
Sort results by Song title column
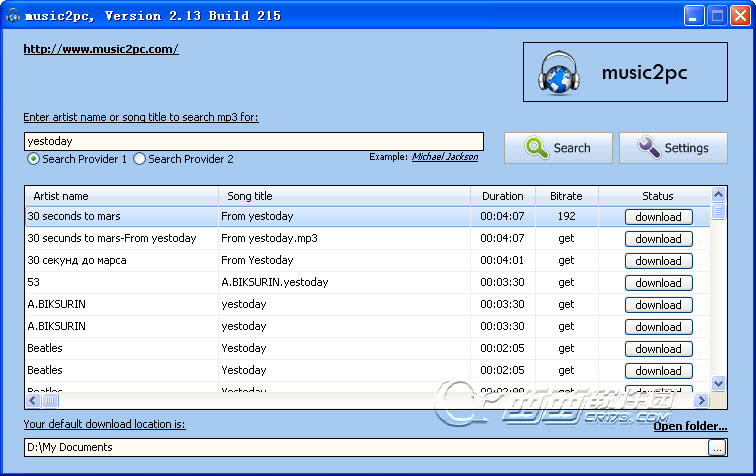344,196
